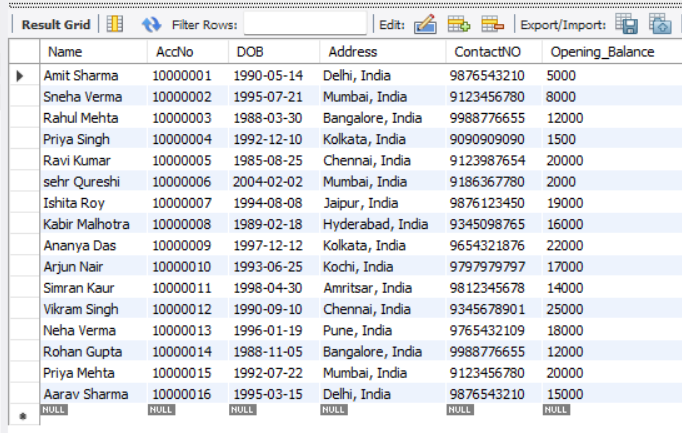Select the Vikram Singh name cell
This screenshot has height=433, width=682.
(x=94, y=309)
